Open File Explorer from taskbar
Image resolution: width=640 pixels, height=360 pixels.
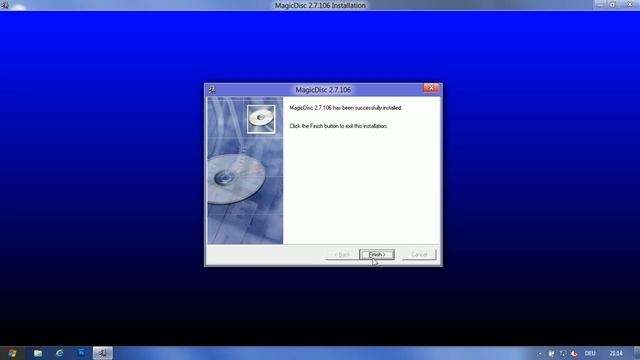point(38,353)
